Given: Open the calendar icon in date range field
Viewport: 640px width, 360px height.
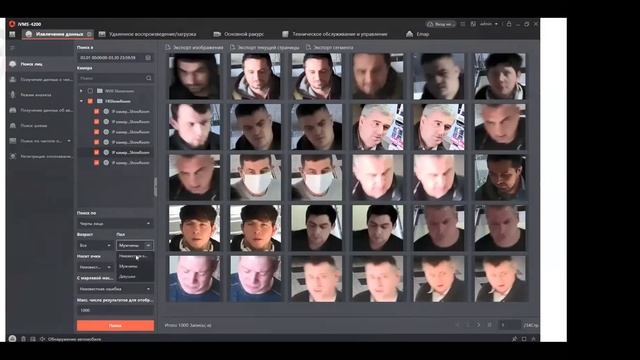Looking at the screenshot, I should point(148,58).
